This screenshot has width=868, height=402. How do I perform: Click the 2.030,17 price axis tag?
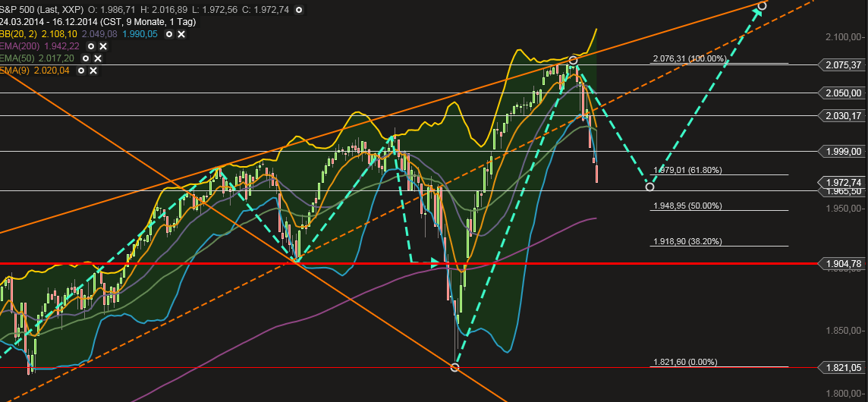[841, 115]
